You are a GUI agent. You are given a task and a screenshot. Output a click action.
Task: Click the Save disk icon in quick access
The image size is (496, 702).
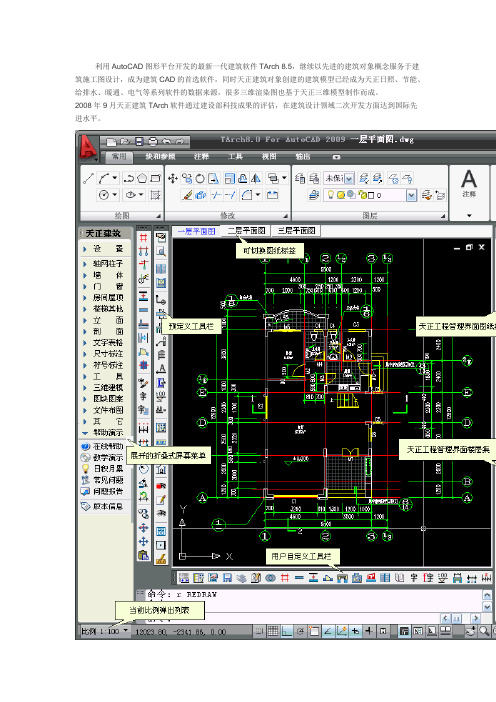click(x=139, y=142)
